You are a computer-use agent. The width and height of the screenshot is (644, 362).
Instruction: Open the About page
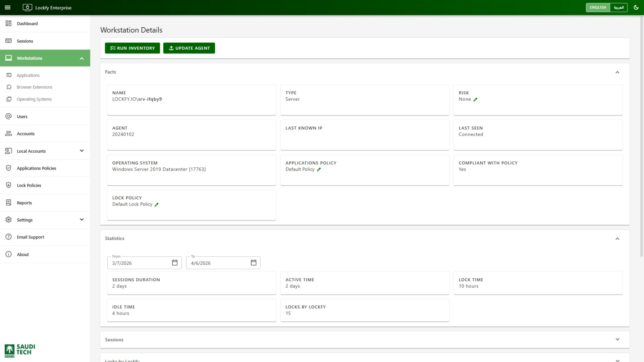45,254
